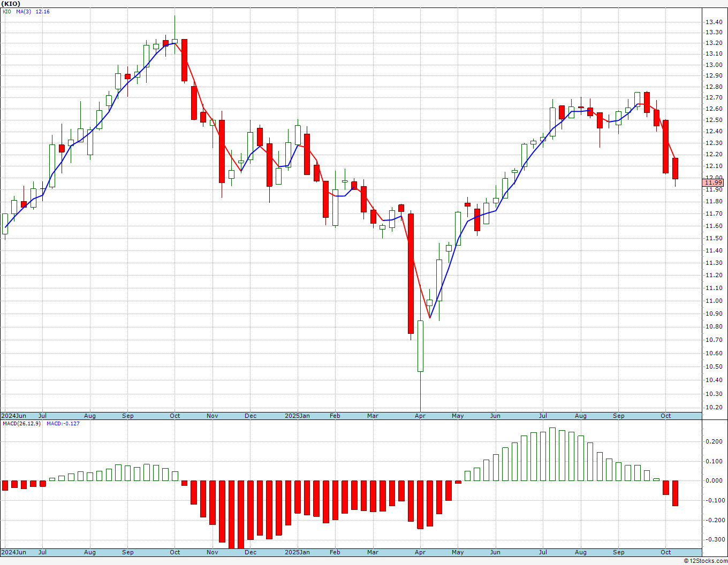Viewport: 728px width, 565px height.
Task: Select the MACD:-0.127 value readout
Action: tap(63, 424)
